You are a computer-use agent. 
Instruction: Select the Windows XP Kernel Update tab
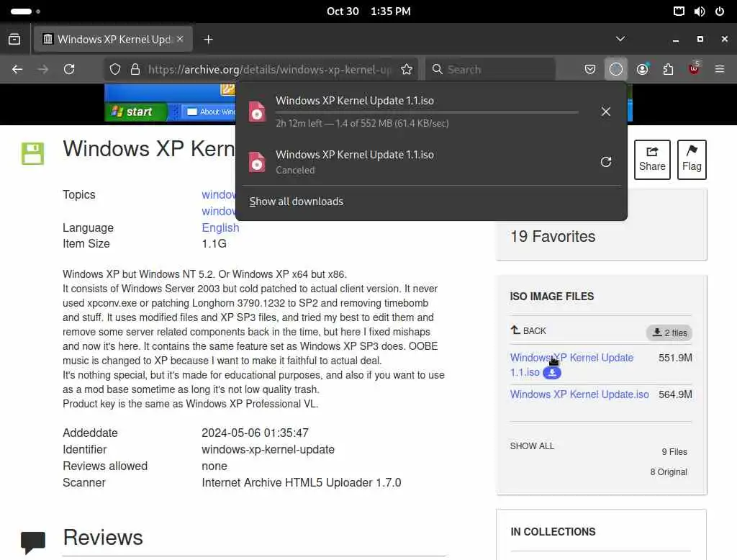113,40
